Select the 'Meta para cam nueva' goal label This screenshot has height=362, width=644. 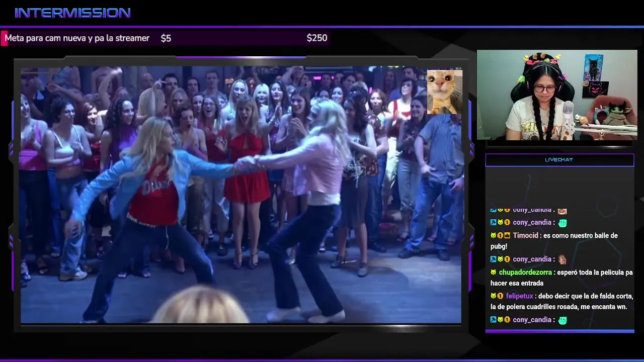click(77, 38)
